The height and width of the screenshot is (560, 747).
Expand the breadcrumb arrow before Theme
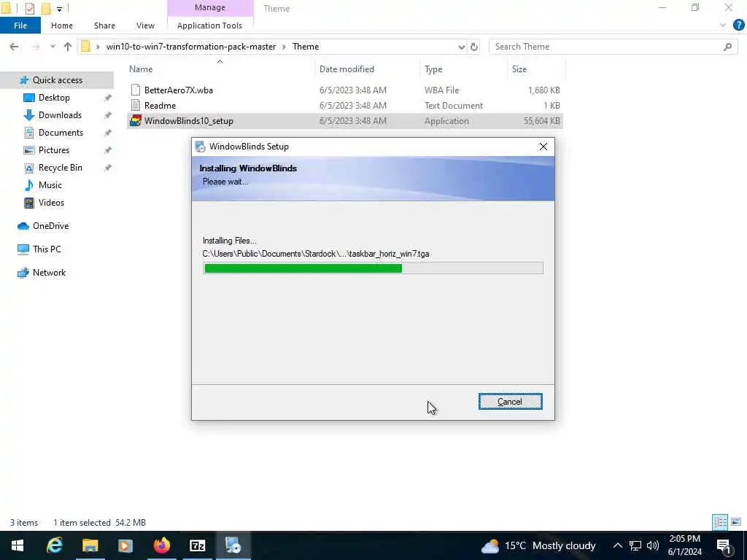284,47
